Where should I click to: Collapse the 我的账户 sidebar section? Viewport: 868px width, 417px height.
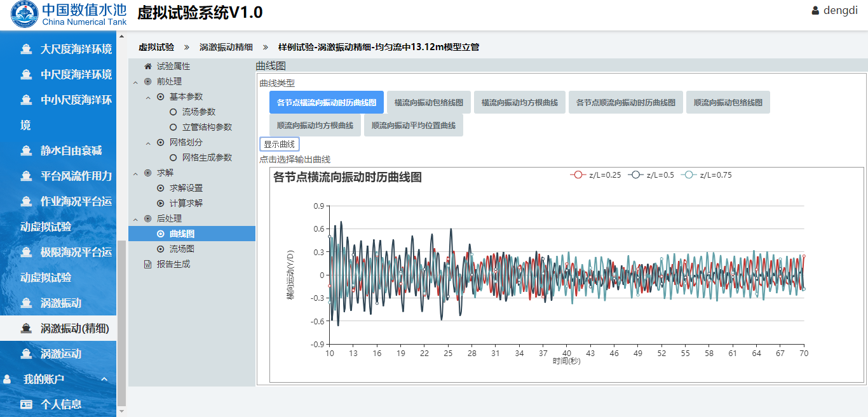(104, 380)
